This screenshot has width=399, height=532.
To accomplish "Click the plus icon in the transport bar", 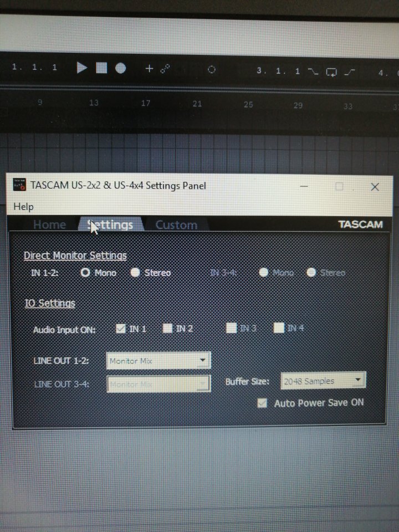I will click(x=149, y=69).
